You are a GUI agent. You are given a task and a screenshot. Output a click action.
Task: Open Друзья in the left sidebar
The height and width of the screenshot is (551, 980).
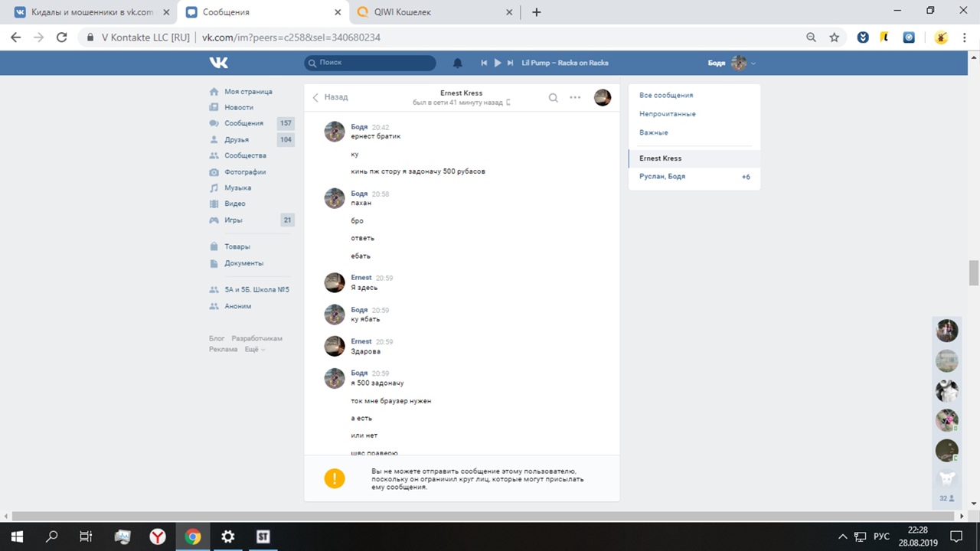(x=236, y=140)
